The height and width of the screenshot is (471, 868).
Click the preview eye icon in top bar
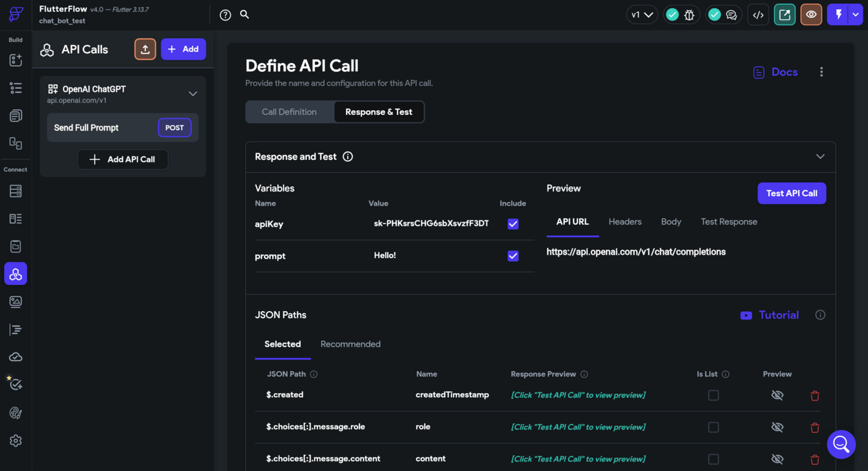coord(812,15)
